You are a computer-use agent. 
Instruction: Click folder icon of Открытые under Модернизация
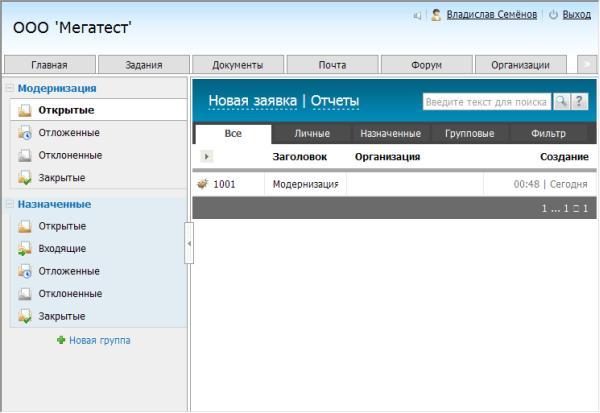(25, 110)
